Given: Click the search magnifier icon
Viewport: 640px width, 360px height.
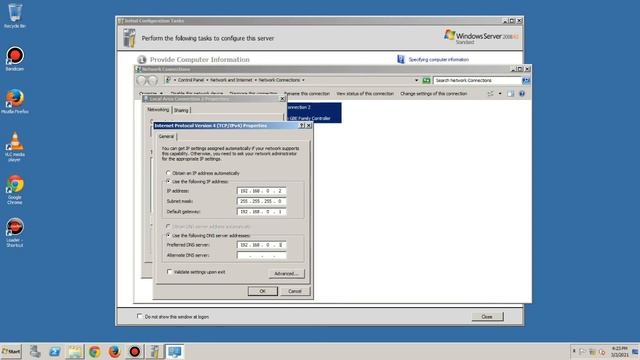Looking at the screenshot, I should tap(526, 80).
